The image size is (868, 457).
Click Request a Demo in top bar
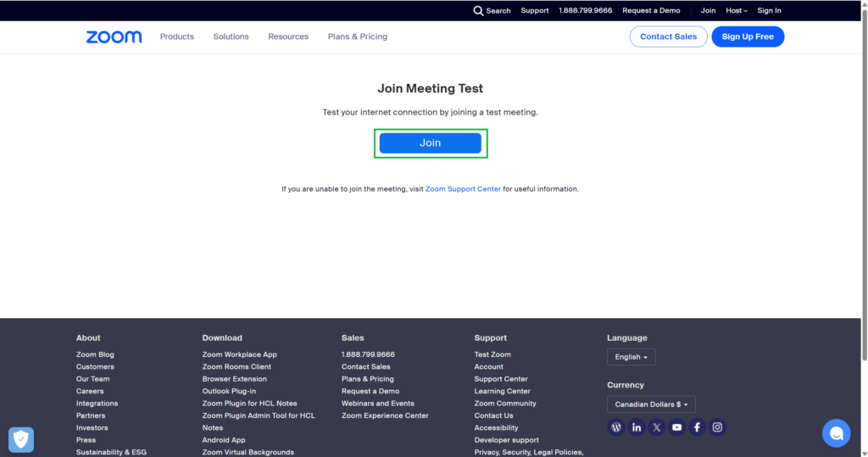pos(651,10)
